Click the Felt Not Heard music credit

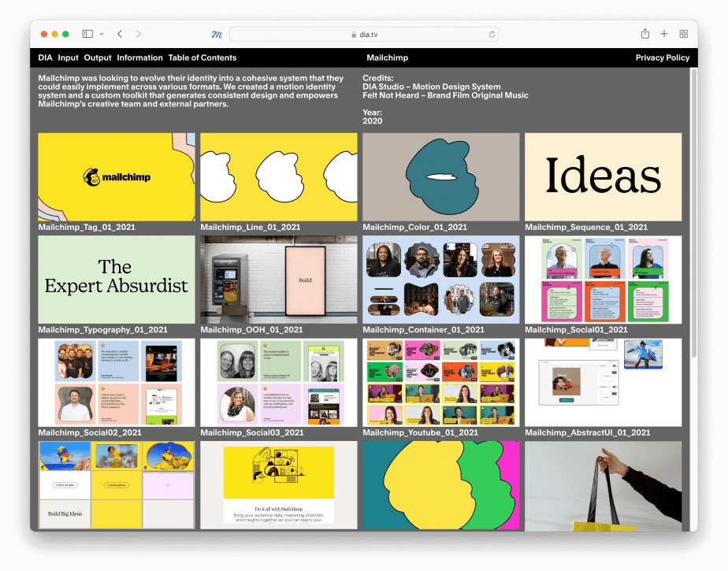445,95
